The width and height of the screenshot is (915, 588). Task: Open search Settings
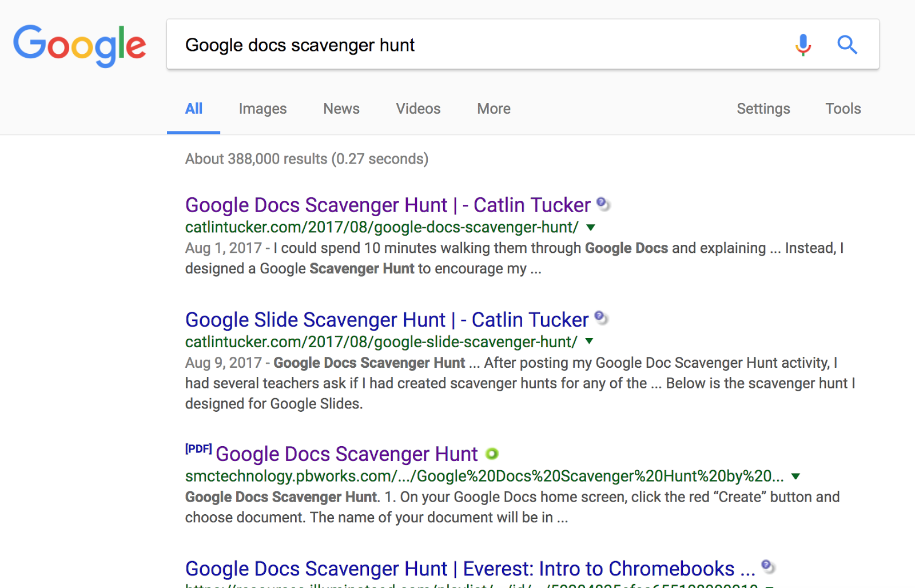[763, 109]
